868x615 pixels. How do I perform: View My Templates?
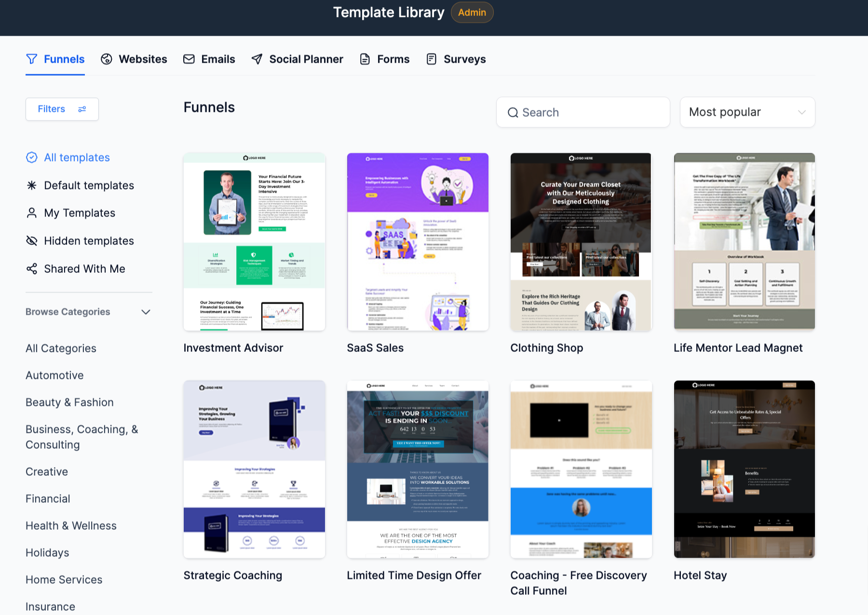pyautogui.click(x=71, y=213)
